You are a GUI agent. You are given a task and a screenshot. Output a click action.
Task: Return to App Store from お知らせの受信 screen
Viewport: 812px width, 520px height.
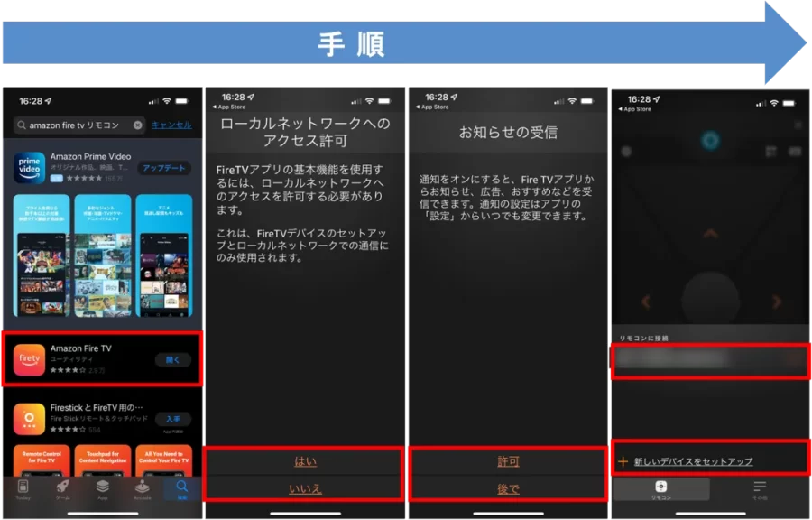432,107
